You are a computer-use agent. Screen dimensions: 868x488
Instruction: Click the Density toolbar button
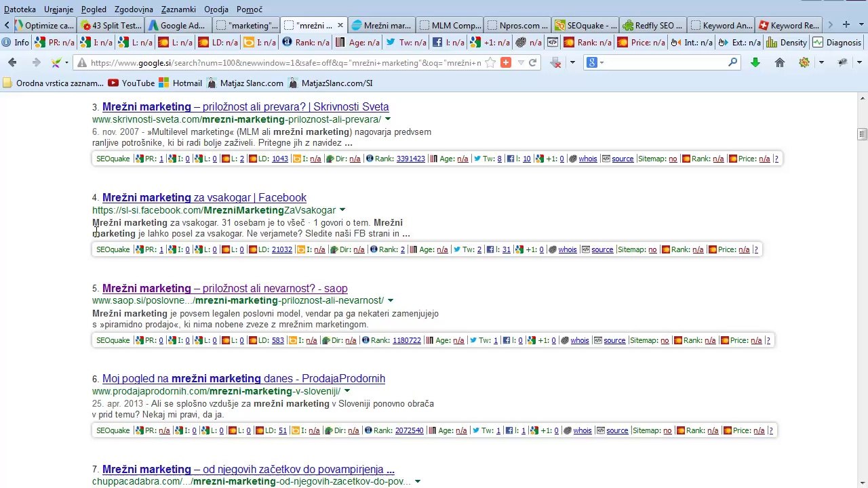coord(787,42)
